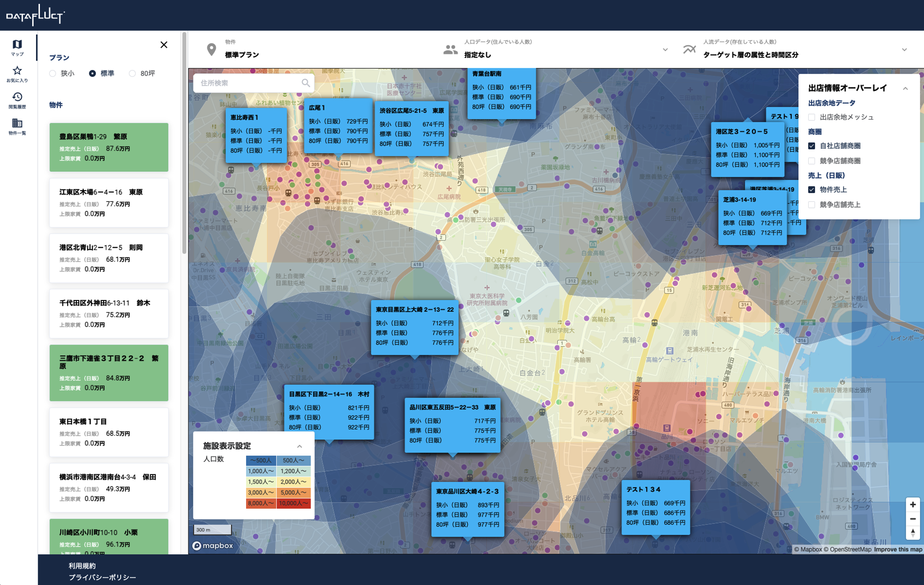
Task: Collapse the 出店情報オーバーレイ panel
Action: (905, 88)
